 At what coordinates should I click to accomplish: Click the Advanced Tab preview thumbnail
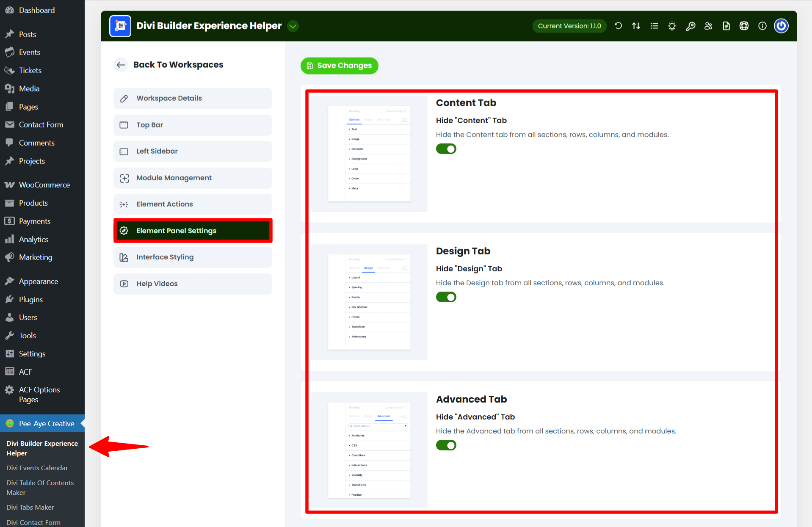(x=369, y=450)
